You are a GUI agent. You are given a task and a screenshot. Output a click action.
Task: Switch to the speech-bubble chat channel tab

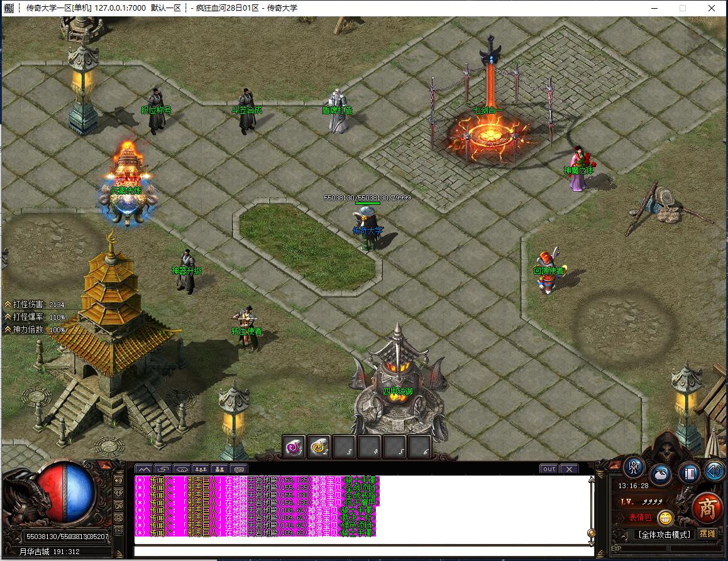click(x=239, y=469)
